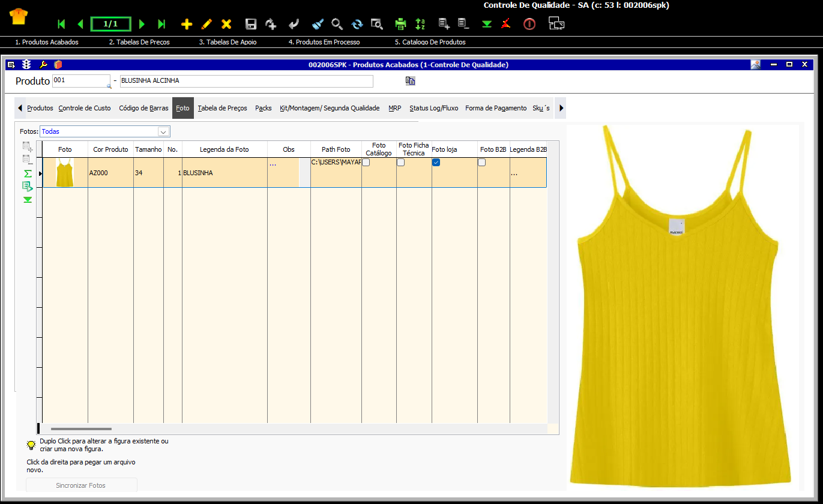
Task: Click the green sigma sum icon
Action: point(28,173)
